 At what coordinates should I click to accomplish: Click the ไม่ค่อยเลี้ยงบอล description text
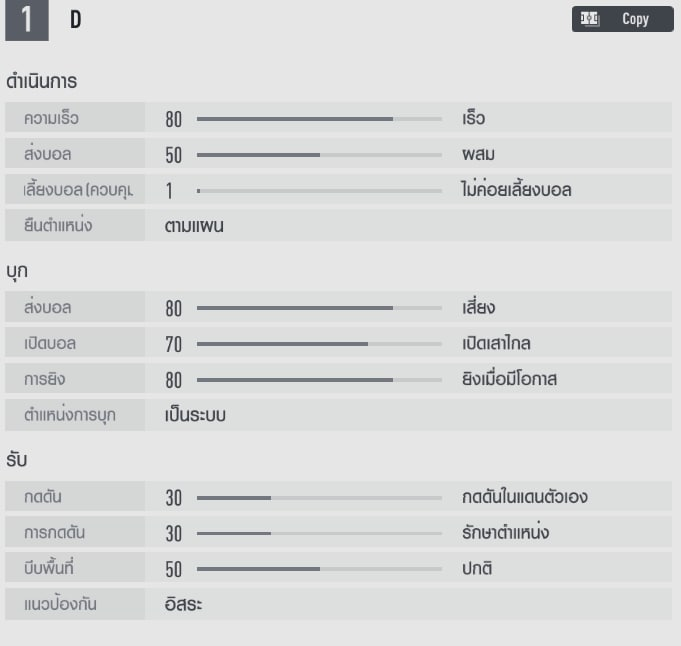[x=510, y=190]
